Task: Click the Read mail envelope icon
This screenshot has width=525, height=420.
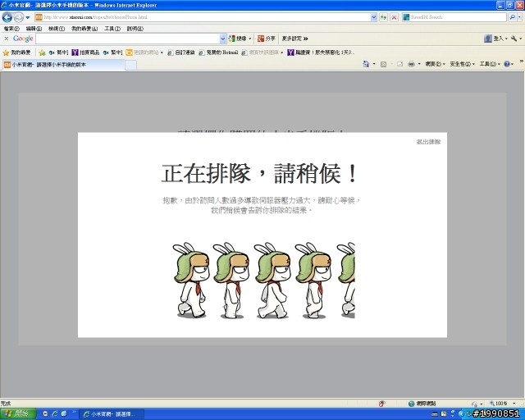Action: (399, 64)
